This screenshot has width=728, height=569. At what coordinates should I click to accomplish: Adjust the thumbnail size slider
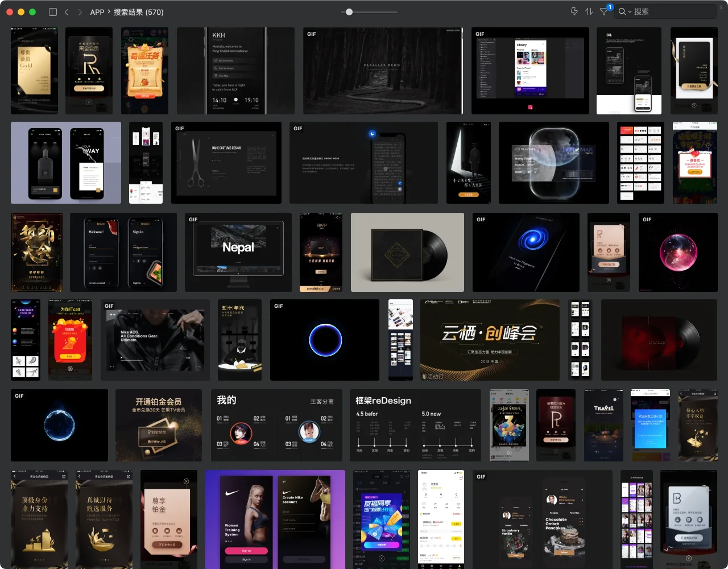click(x=349, y=12)
